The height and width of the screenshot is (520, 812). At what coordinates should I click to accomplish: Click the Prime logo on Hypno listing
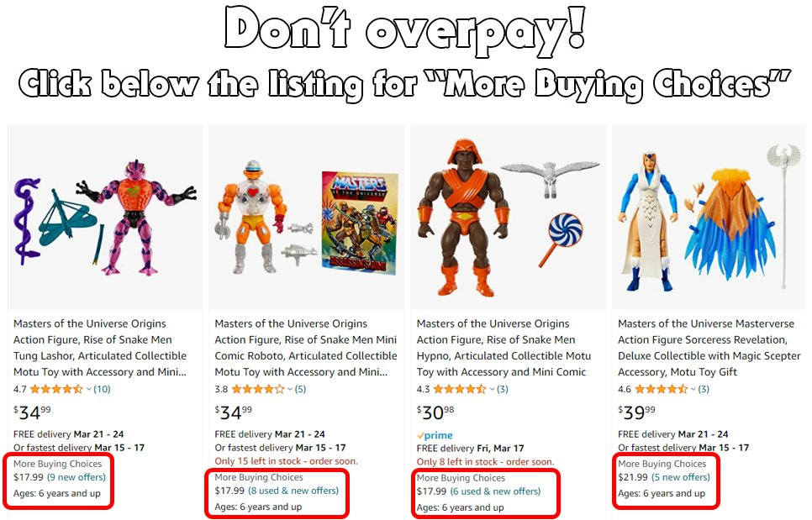pyautogui.click(x=435, y=435)
